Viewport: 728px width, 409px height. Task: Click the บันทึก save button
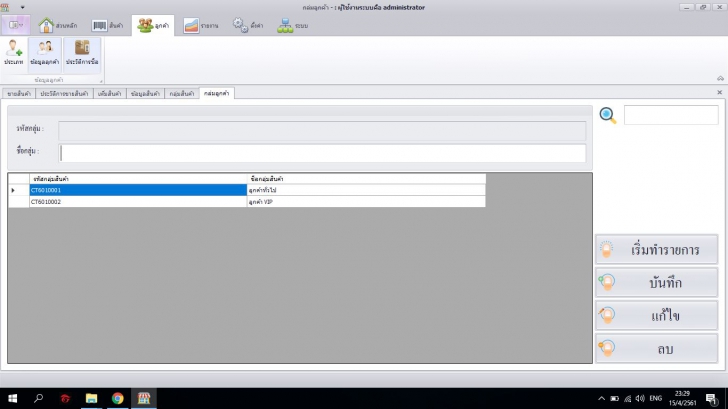click(656, 283)
